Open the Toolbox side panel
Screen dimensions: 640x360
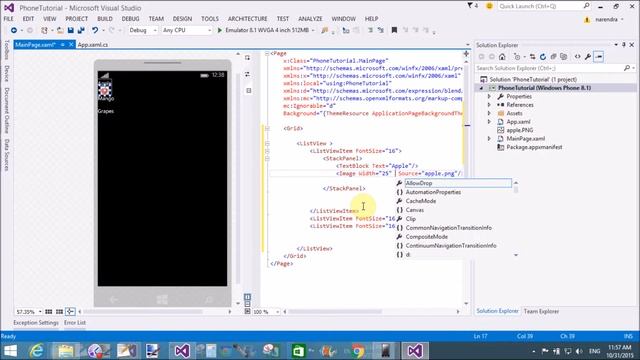[x=7, y=50]
